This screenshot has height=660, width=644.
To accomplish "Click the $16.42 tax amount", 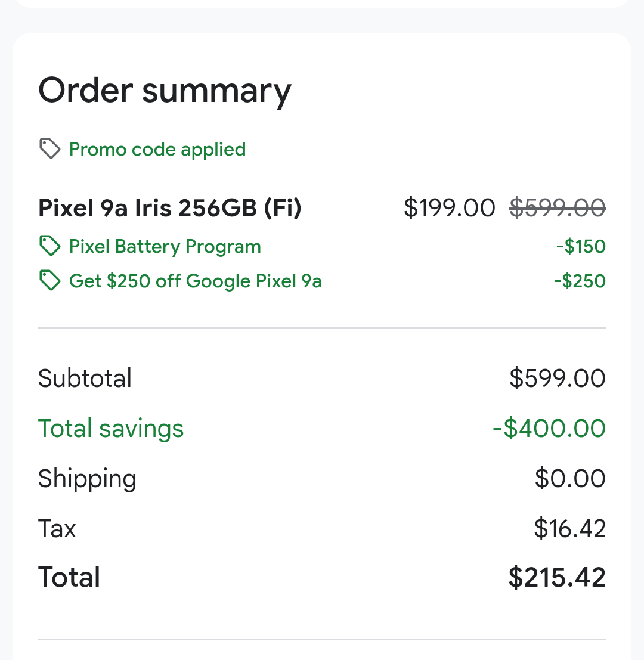I will [569, 529].
